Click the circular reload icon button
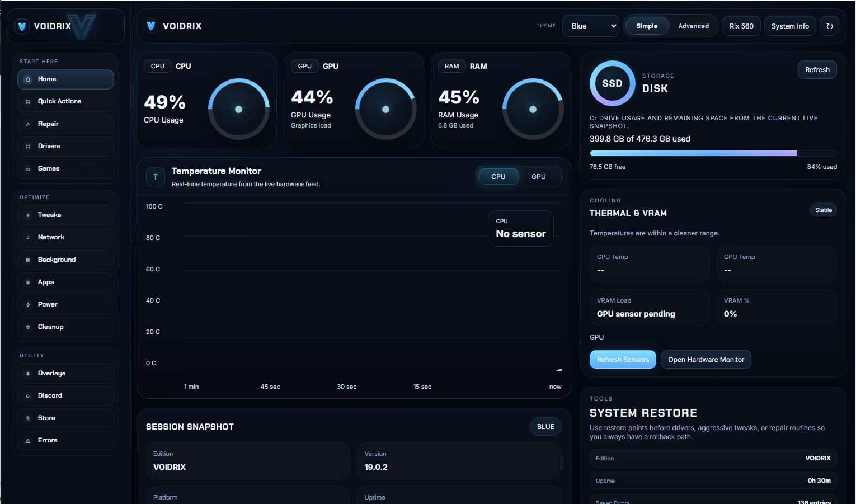The width and height of the screenshot is (856, 504). point(829,26)
